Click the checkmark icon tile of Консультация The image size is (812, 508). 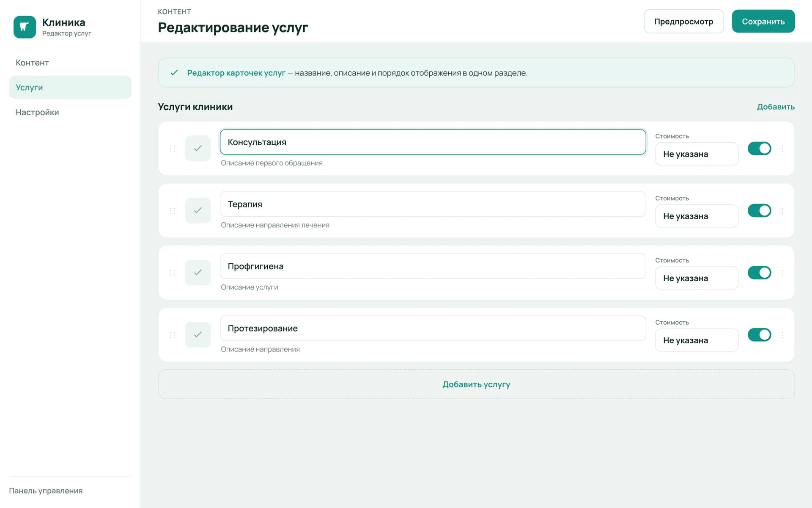(198, 148)
